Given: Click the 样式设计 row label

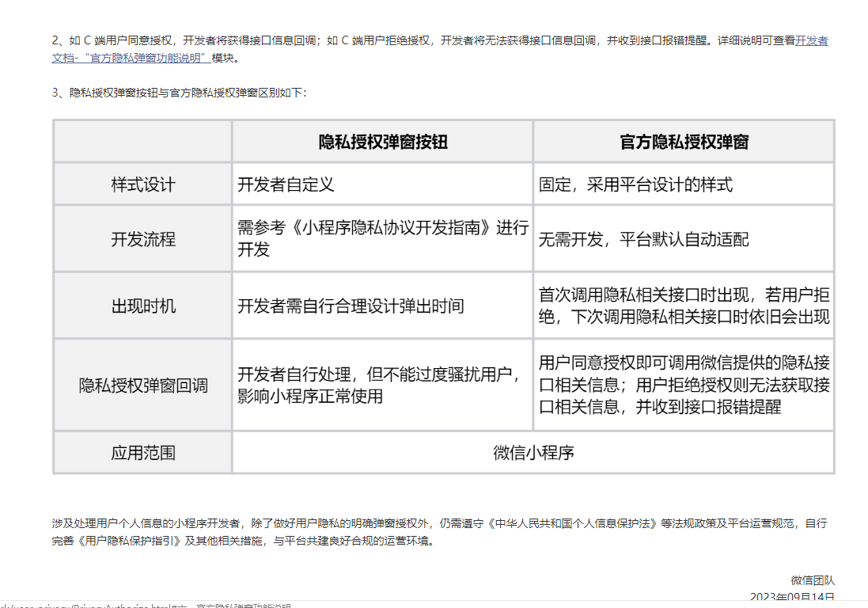Looking at the screenshot, I should point(143,184).
